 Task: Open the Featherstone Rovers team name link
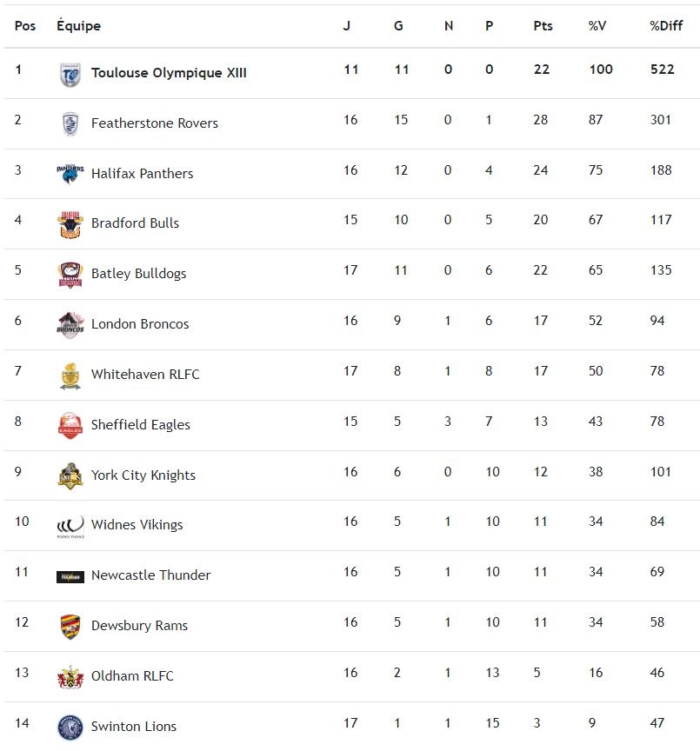click(x=155, y=123)
